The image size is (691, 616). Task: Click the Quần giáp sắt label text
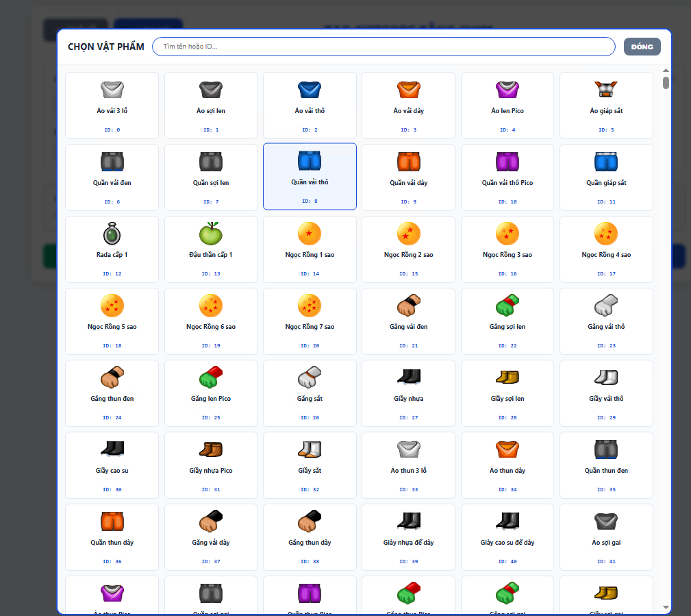click(606, 182)
